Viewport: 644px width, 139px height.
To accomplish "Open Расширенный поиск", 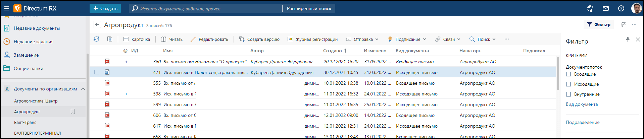I will [309, 8].
